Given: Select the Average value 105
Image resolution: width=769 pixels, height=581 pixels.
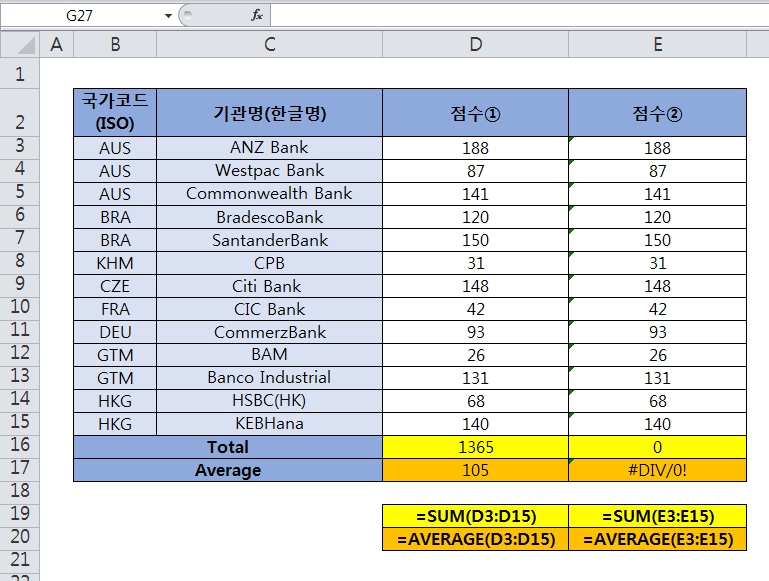Looking at the screenshot, I should tap(475, 470).
